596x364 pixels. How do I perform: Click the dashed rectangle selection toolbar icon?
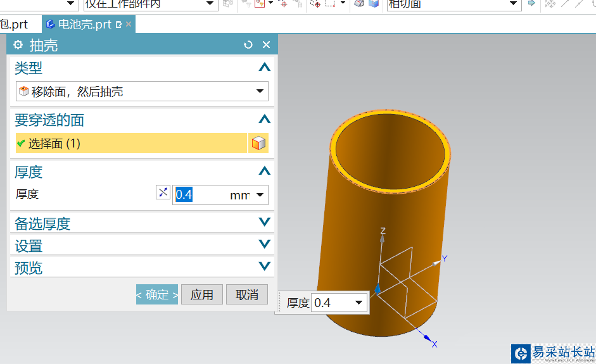click(329, 3)
